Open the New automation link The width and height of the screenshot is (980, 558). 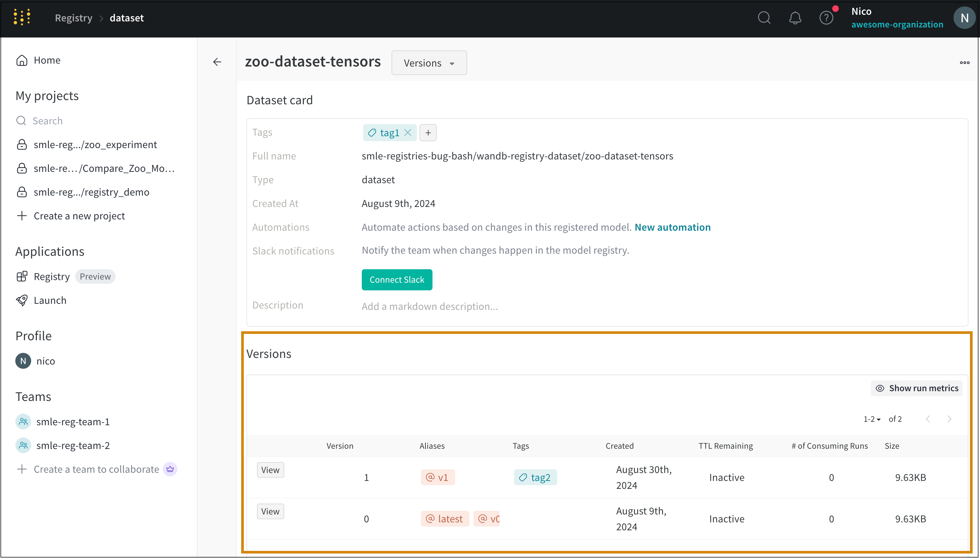tap(672, 227)
